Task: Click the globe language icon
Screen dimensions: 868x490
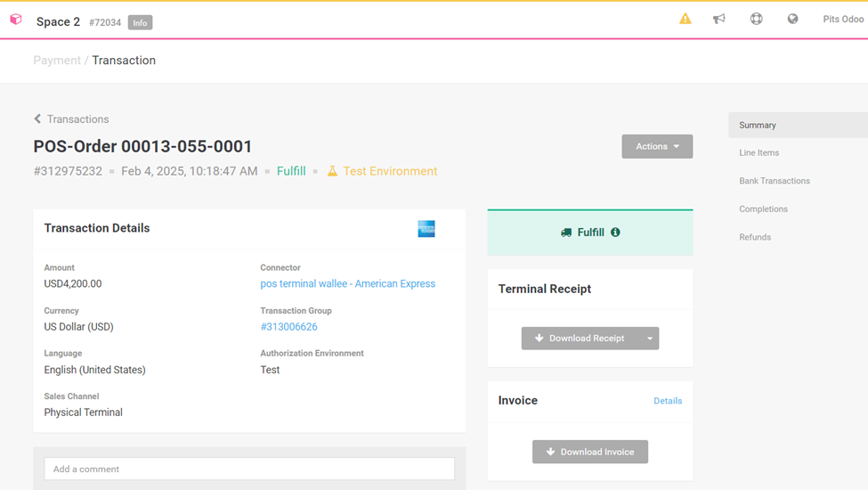Action: coord(792,19)
